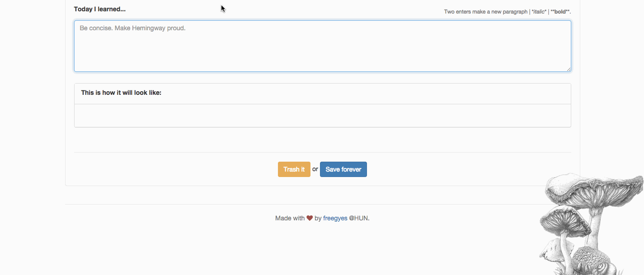This screenshot has height=275, width=644.
Task: Click the textarea resize handle corner
Action: (x=569, y=69)
